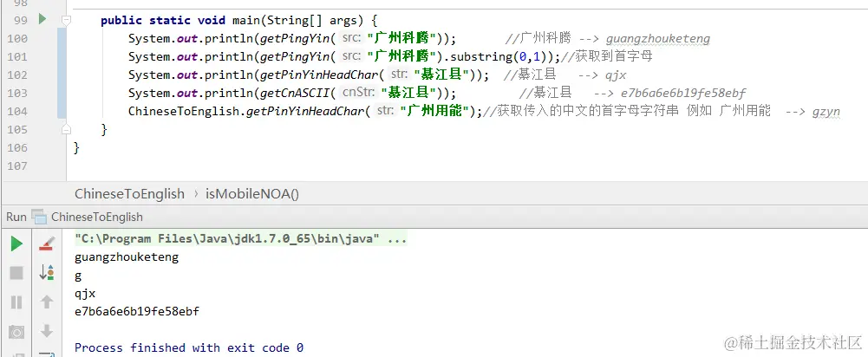The width and height of the screenshot is (868, 357).
Task: Click the green run gutter icon at line 99
Action: pyautogui.click(x=42, y=19)
